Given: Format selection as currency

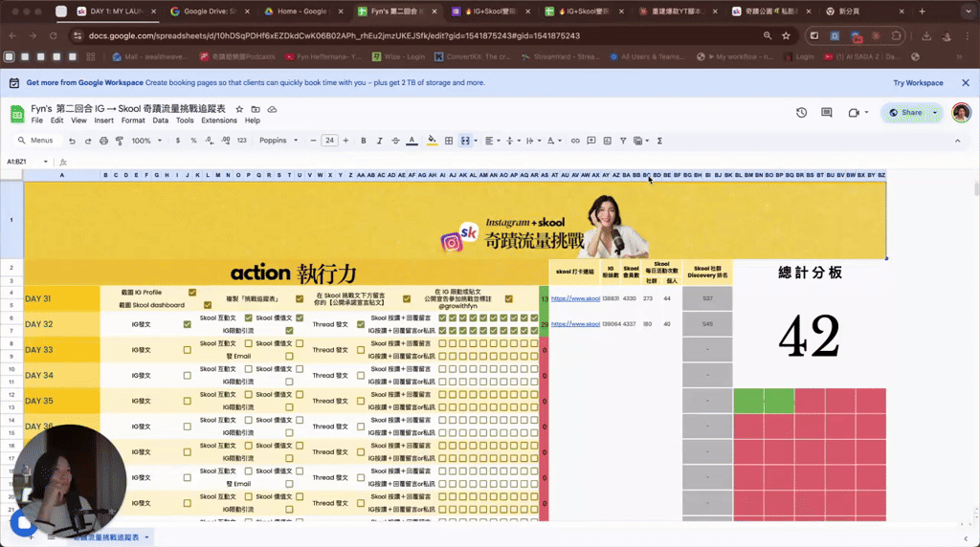Looking at the screenshot, I should tap(177, 142).
